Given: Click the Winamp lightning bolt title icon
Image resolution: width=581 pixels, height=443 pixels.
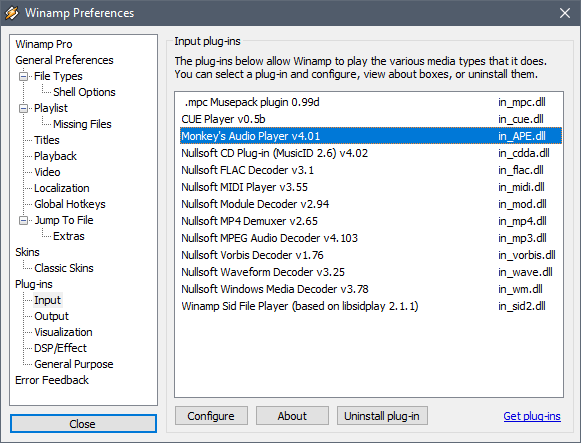Looking at the screenshot, I should click(11, 13).
